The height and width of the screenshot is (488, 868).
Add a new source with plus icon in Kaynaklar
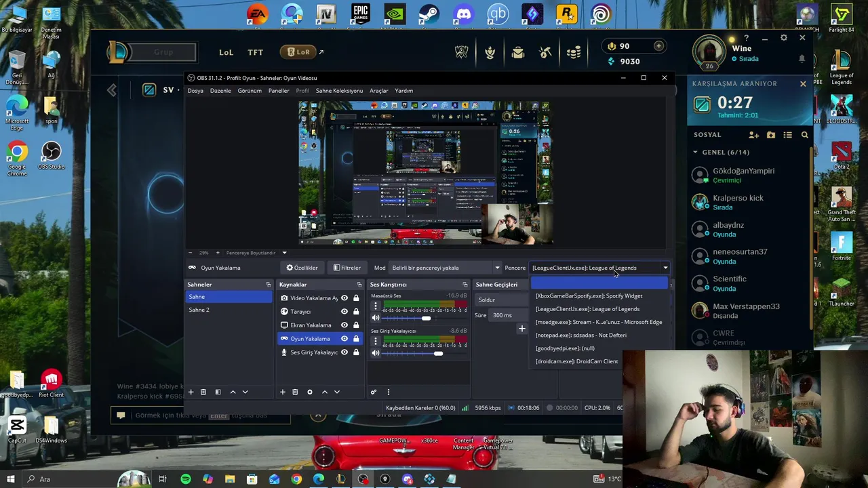283,392
